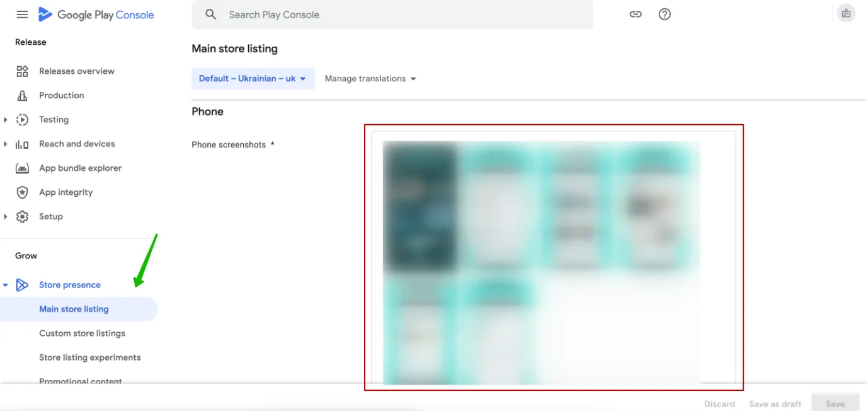This screenshot has height=411, width=868.
Task: Select Main store listing in sidebar
Action: (74, 309)
